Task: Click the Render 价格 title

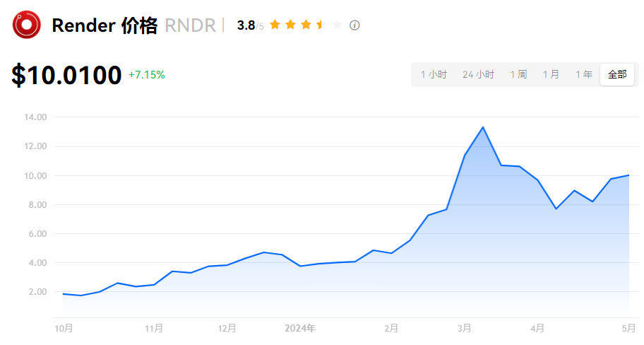Action: tap(105, 26)
